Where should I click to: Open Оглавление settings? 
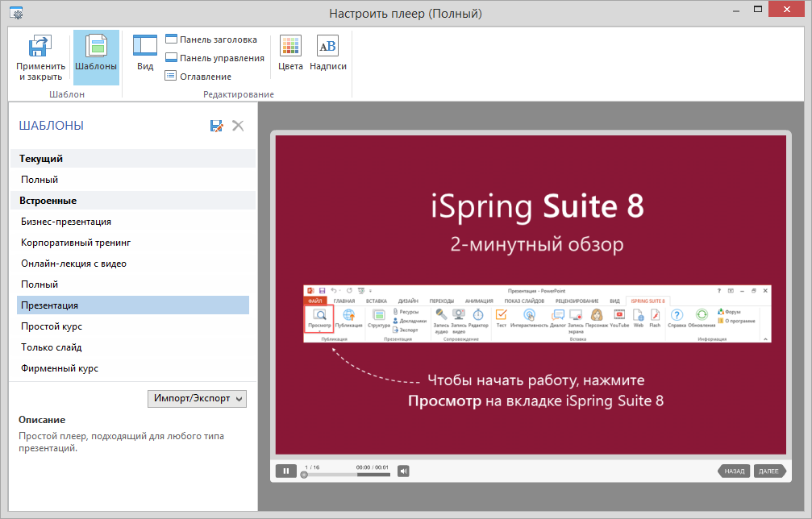(x=198, y=77)
